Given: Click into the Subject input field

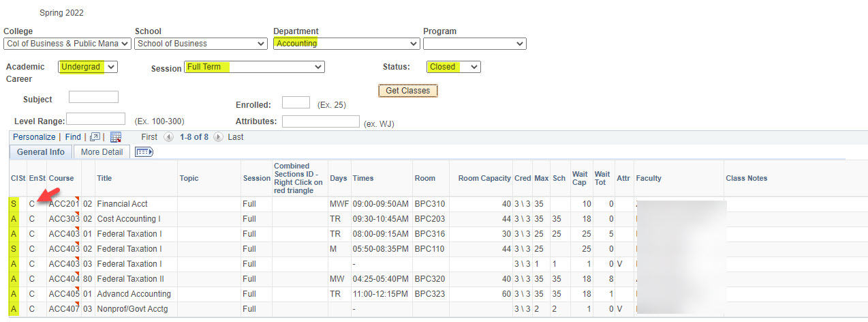Looking at the screenshot, I should (93, 97).
